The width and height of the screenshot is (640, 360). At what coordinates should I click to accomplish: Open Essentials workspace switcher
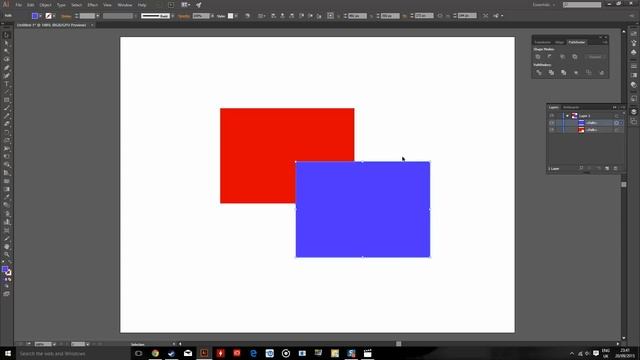tap(544, 5)
